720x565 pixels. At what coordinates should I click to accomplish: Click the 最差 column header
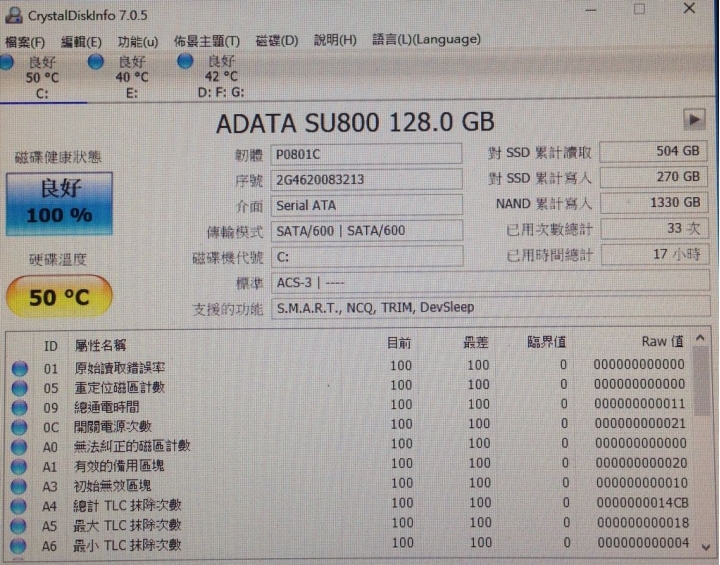(476, 342)
